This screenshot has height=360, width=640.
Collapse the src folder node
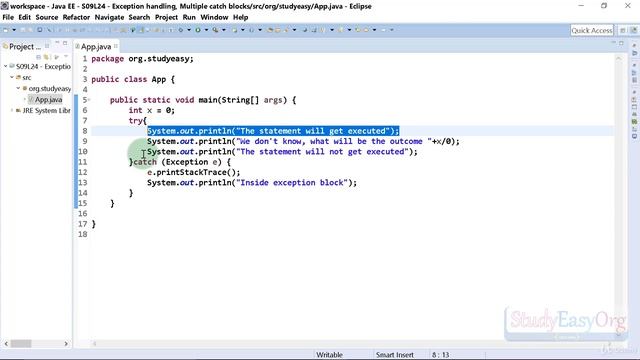(x=12, y=77)
